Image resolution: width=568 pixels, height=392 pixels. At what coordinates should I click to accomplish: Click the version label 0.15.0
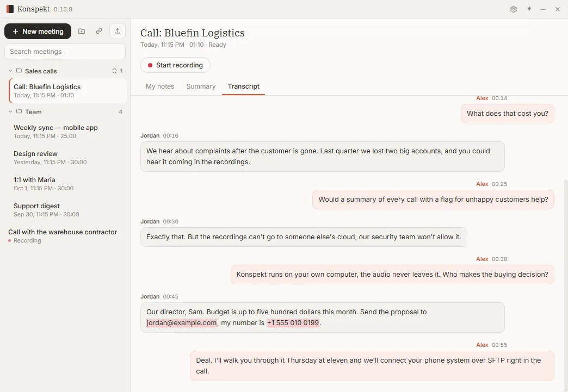pyautogui.click(x=63, y=9)
